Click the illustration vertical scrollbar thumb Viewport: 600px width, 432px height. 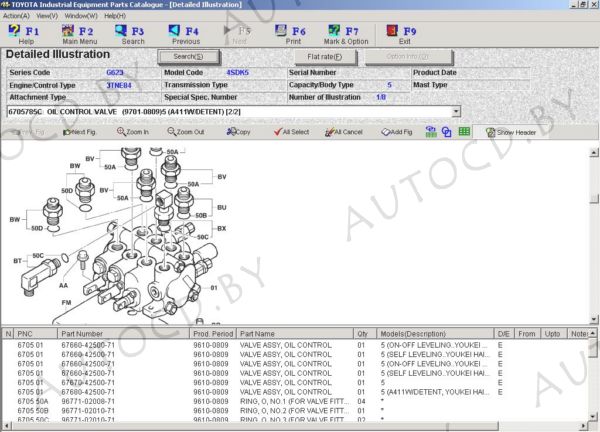coord(593,199)
